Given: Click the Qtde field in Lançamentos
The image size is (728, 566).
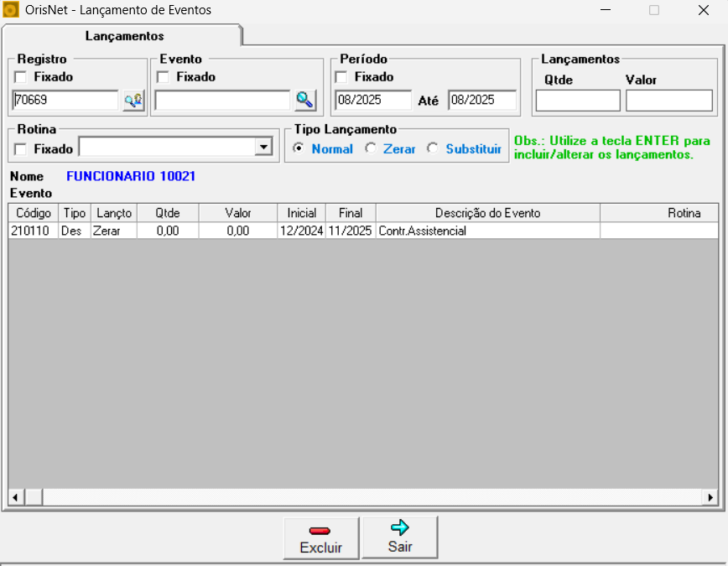Looking at the screenshot, I should pos(577,101).
